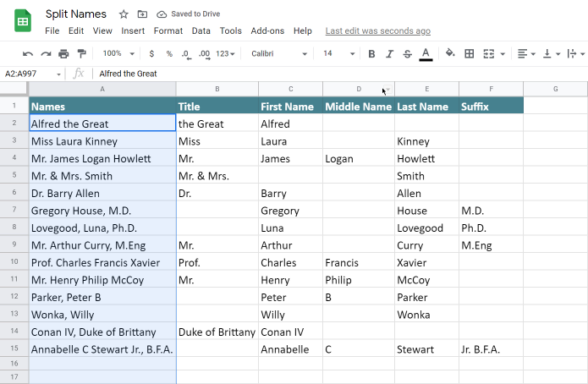Select column A header

[x=102, y=90]
